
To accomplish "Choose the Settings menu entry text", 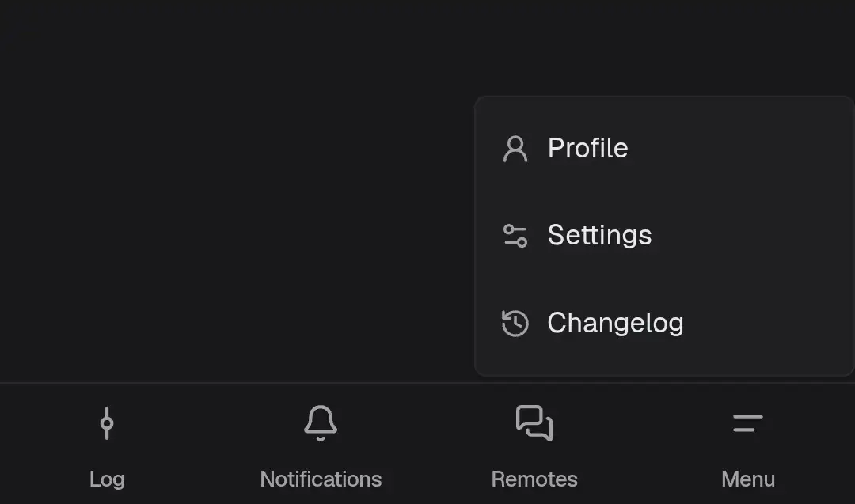I will click(x=600, y=235).
